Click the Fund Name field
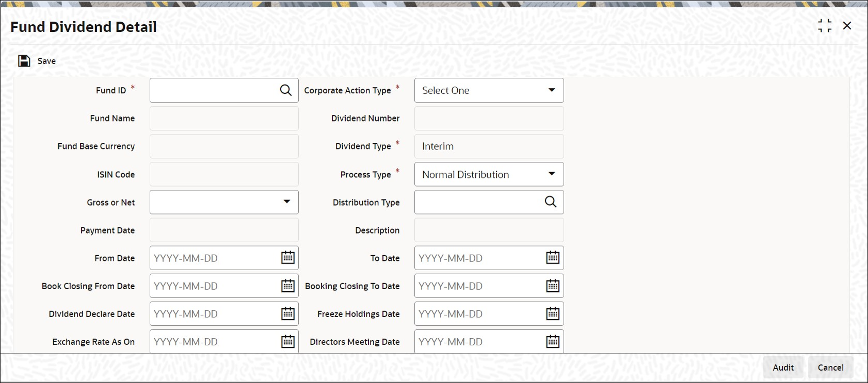 pos(224,118)
